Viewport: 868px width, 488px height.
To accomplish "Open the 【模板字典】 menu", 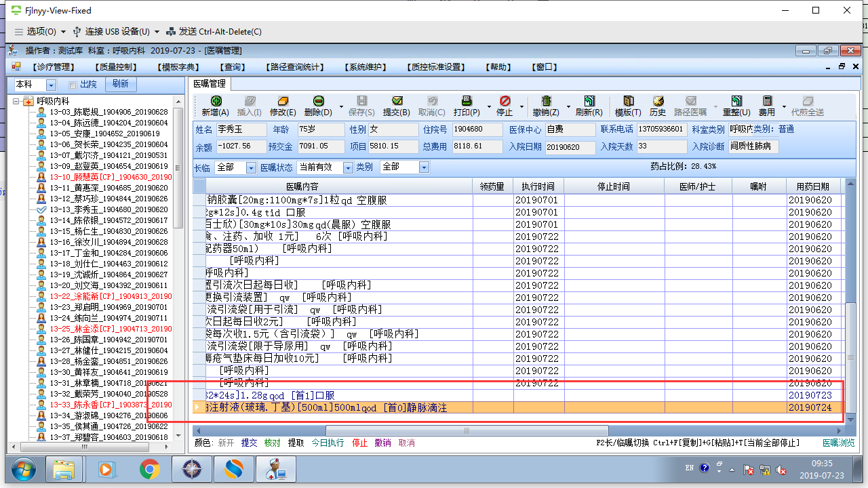I will [180, 67].
